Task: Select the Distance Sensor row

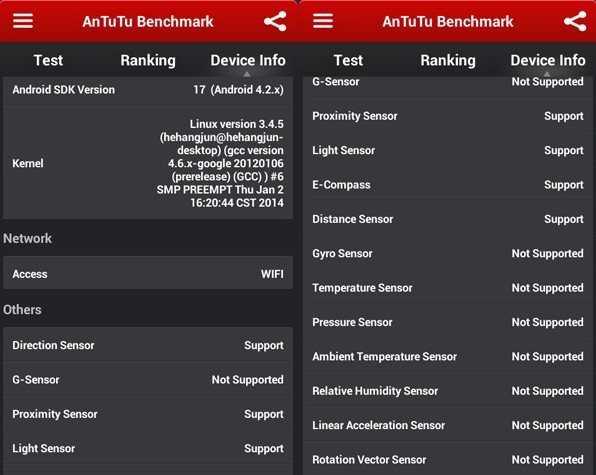Action: [x=448, y=219]
